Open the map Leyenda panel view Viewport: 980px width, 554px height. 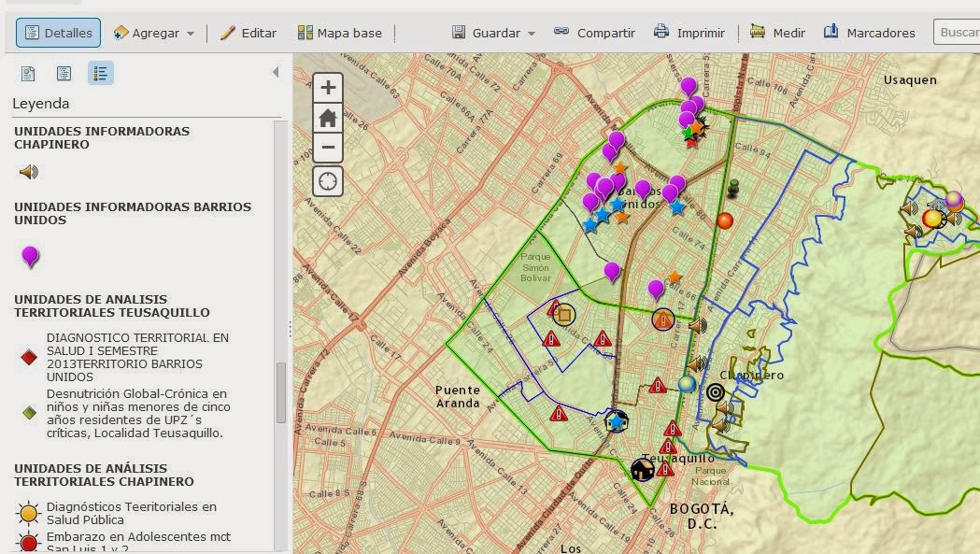pyautogui.click(x=101, y=72)
